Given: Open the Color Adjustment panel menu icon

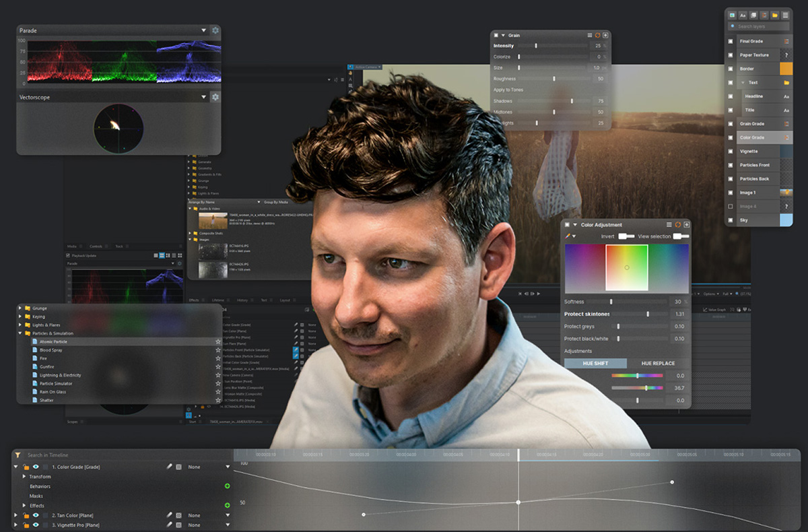Looking at the screenshot, I should 669,225.
